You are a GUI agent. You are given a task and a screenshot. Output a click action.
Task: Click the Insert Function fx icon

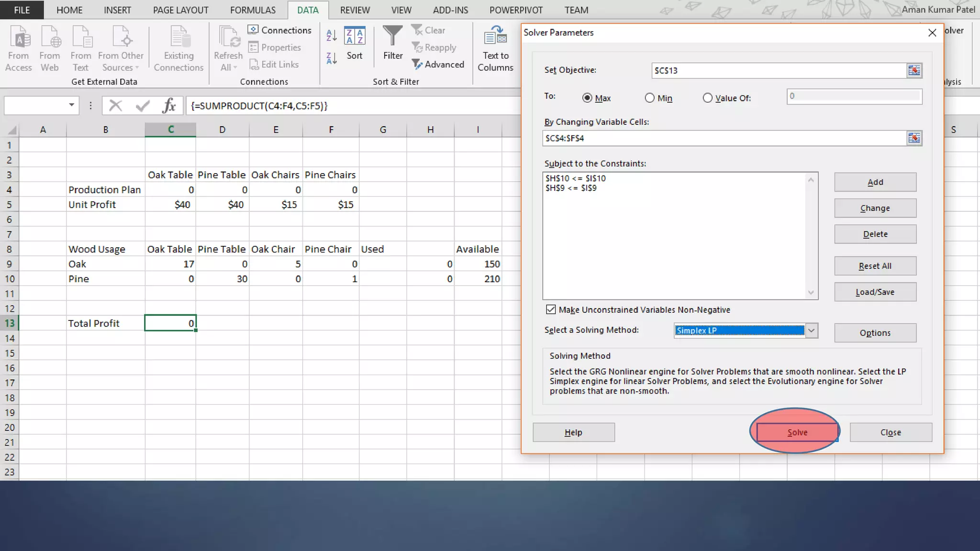pyautogui.click(x=169, y=106)
